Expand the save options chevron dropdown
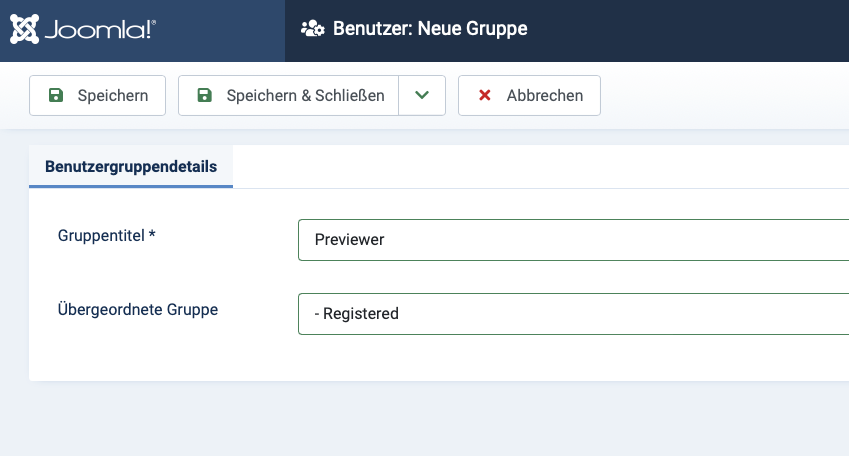The image size is (849, 456). coord(422,96)
